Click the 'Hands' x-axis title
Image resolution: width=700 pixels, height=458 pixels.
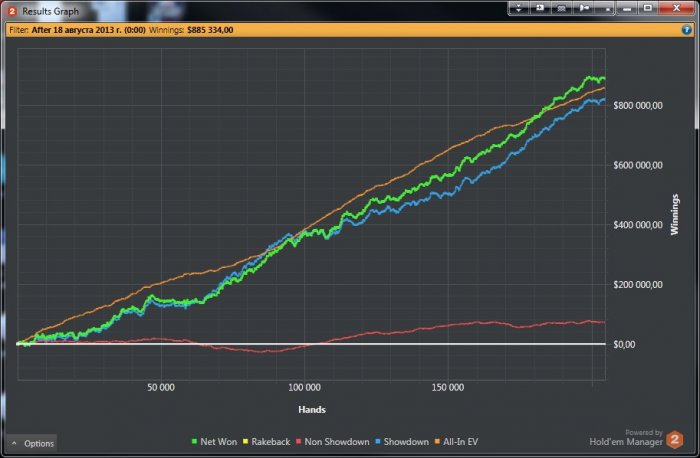tap(312, 409)
